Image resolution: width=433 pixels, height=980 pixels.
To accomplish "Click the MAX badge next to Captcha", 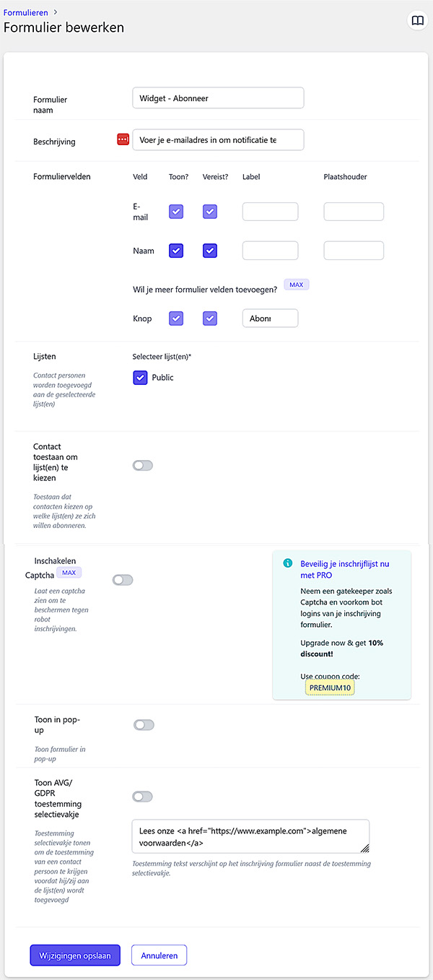I will tap(69, 573).
